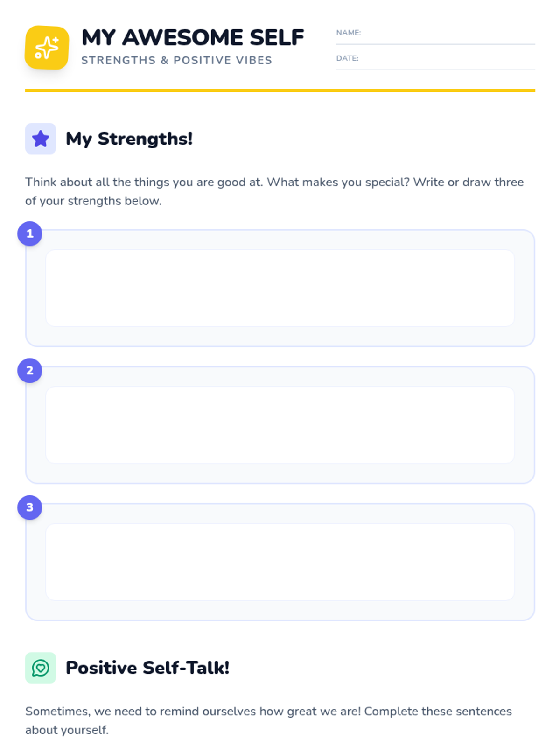
Task: Click the Positive Self-Talk! section heading
Action: [147, 668]
